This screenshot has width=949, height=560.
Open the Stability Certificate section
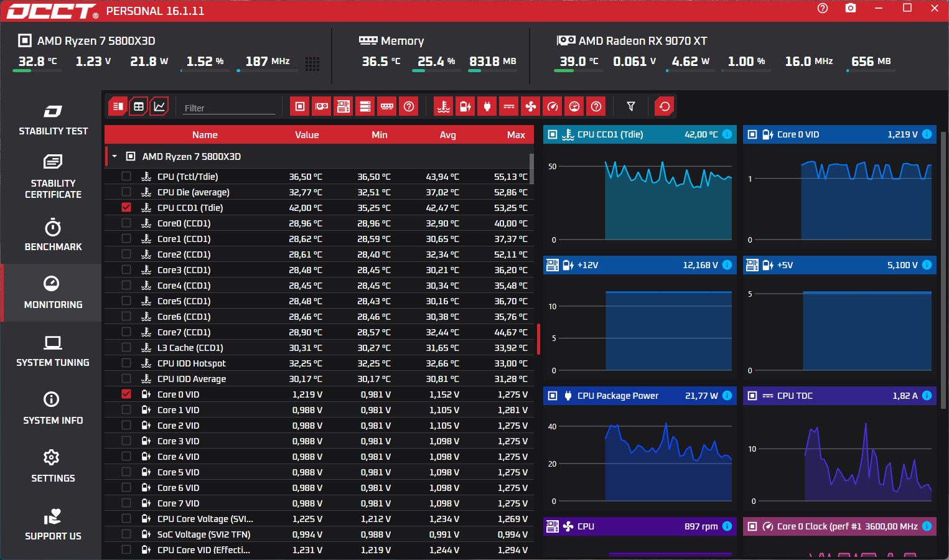pyautogui.click(x=53, y=177)
